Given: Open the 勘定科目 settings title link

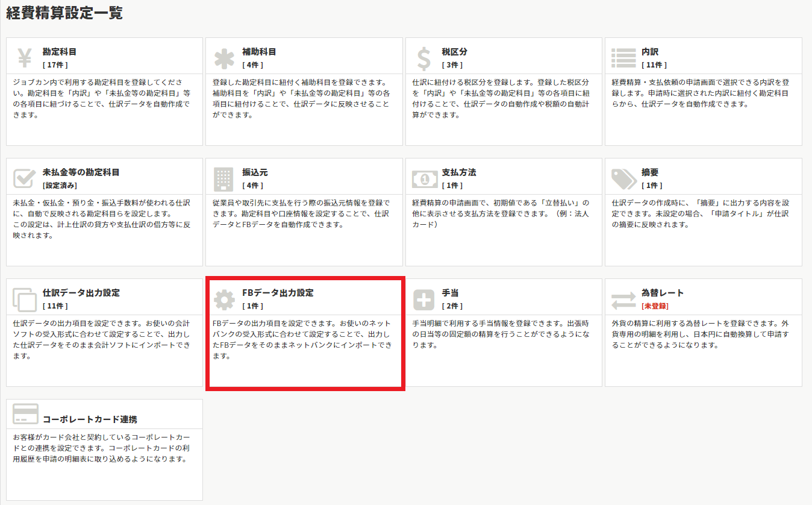Looking at the screenshot, I should point(60,52).
